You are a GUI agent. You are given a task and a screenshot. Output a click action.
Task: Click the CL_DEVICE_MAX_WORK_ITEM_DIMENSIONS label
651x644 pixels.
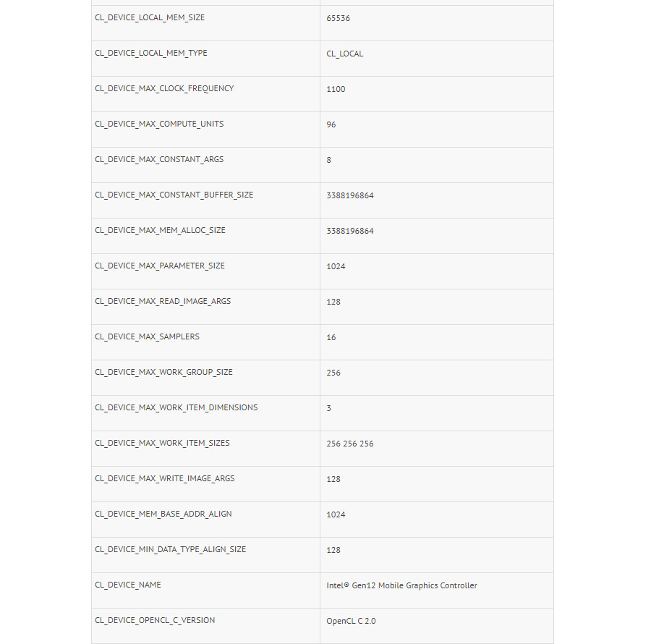[x=176, y=407]
